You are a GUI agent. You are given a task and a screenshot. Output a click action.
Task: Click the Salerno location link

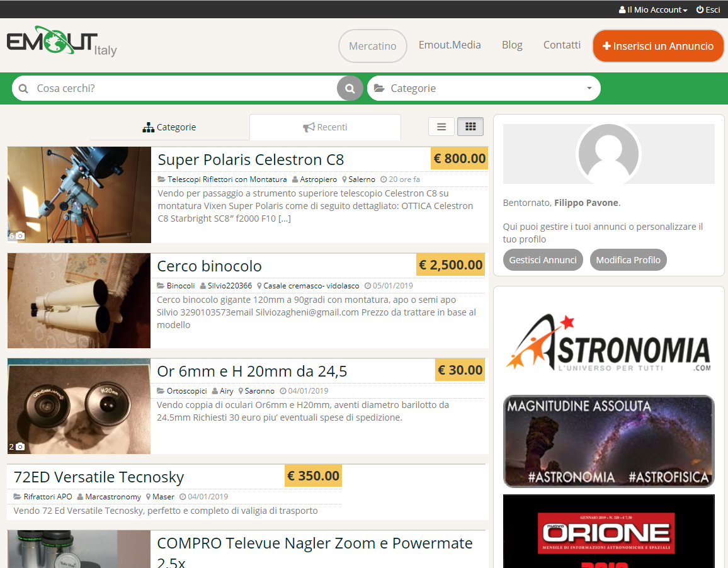click(361, 179)
